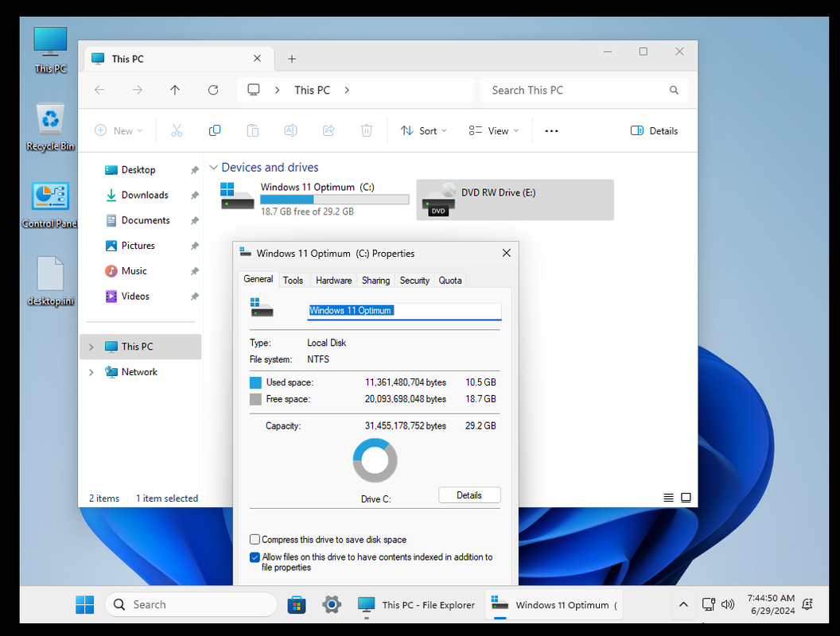Open Microsoft Store from taskbar
The image size is (840, 636).
tap(296, 604)
